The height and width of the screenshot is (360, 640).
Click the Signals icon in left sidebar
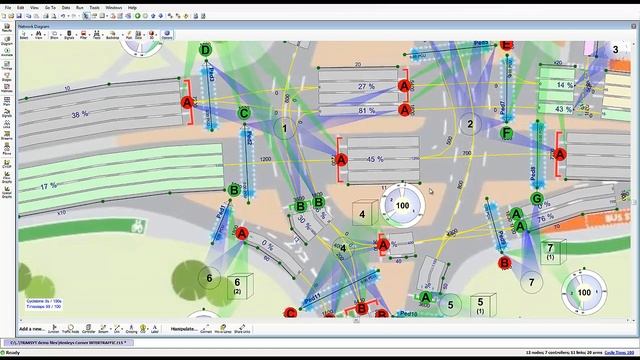pyautogui.click(x=7, y=113)
